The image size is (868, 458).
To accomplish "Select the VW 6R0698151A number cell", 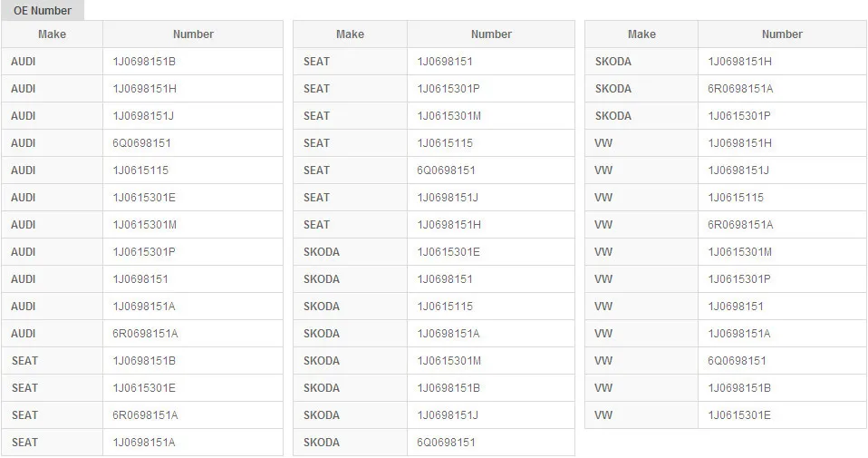I will click(740, 225).
